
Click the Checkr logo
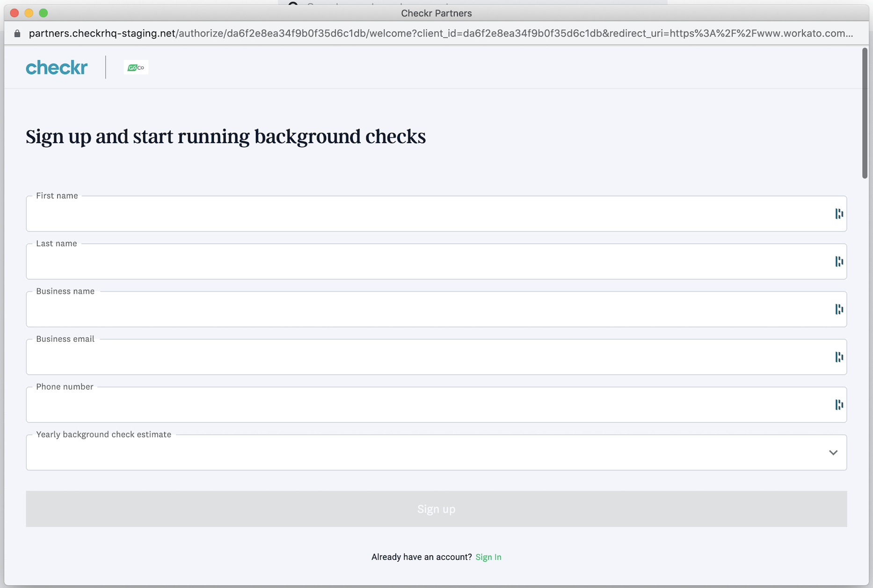coord(56,67)
